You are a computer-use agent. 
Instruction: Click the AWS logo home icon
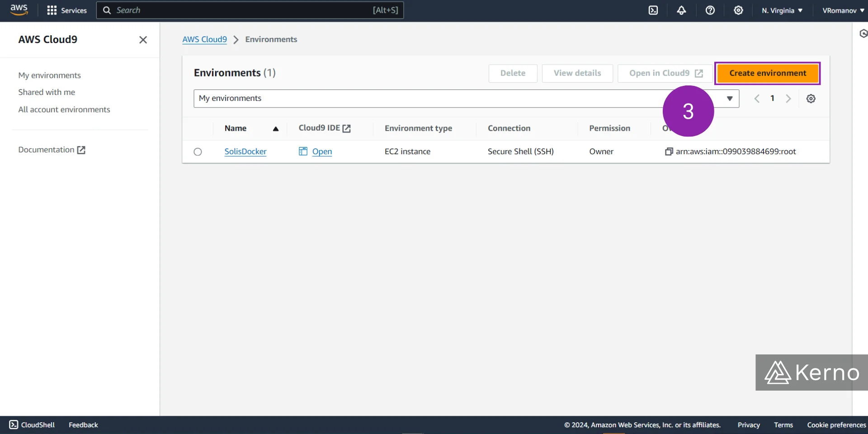point(19,10)
